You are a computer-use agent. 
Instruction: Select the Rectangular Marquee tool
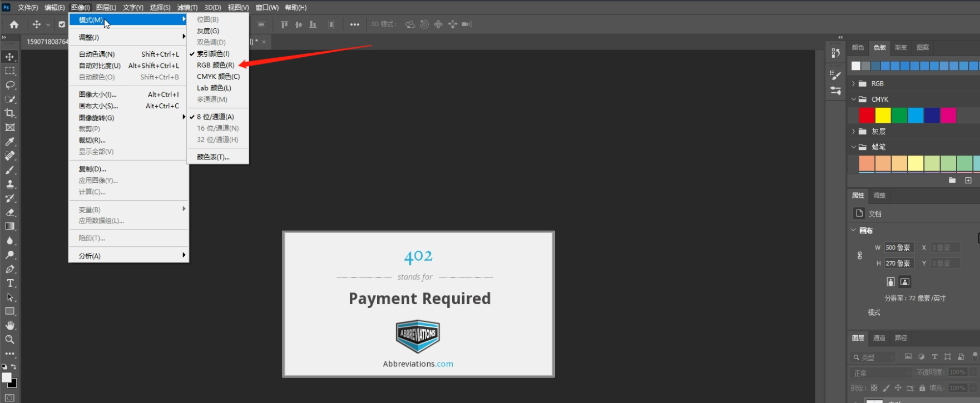click(10, 71)
